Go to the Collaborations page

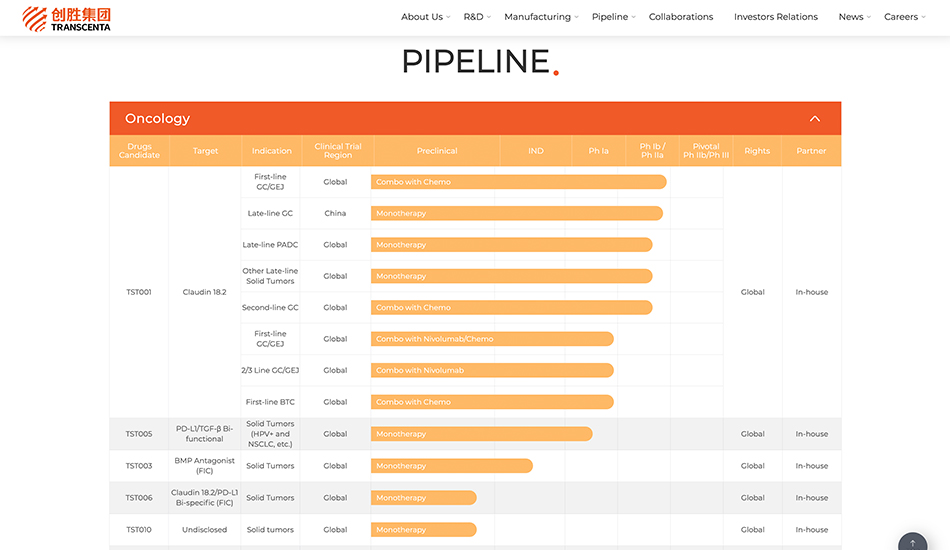681,17
